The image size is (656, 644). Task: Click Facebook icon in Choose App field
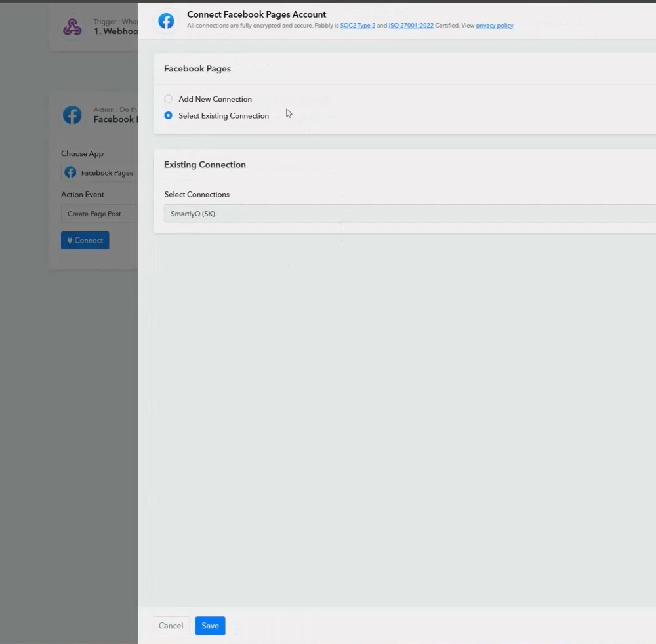(70, 172)
